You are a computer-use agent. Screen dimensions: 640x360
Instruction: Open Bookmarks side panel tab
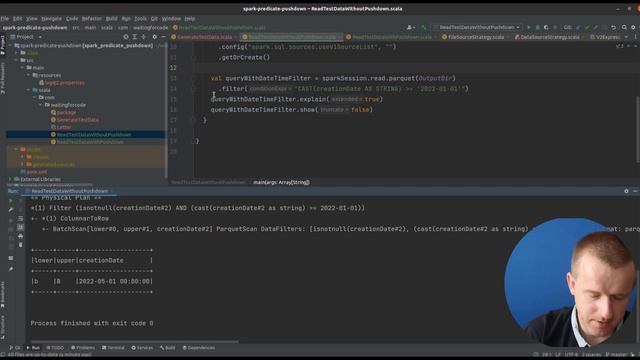click(x=3, y=294)
